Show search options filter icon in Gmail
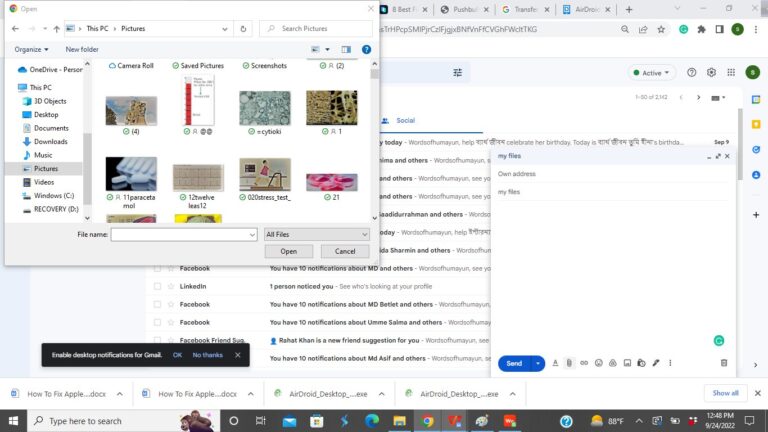Viewport: 768px width, 432px height. tap(457, 72)
